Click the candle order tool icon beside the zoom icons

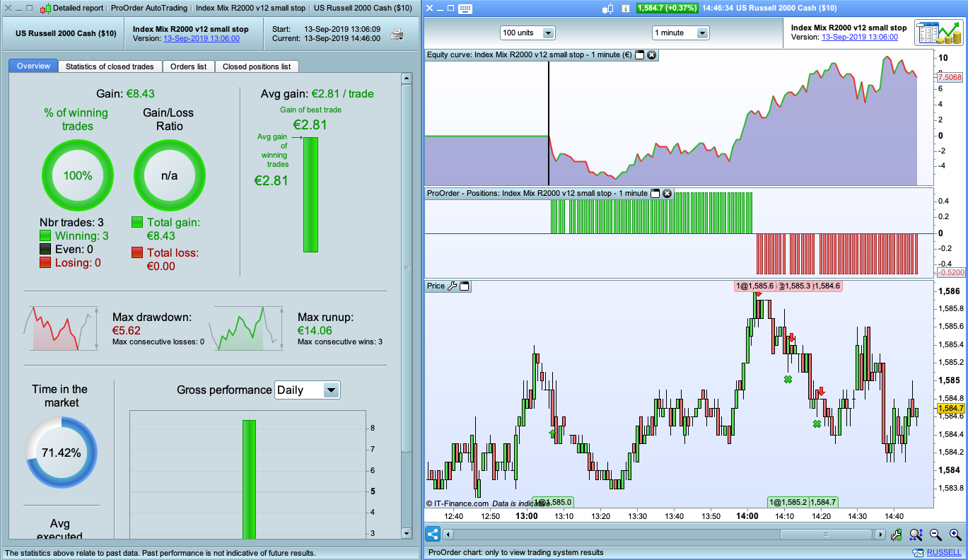897,535
